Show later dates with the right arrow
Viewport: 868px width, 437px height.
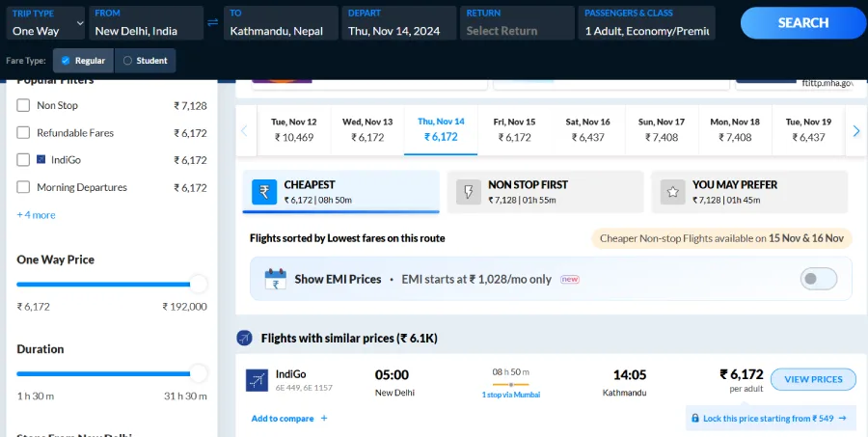coord(854,130)
